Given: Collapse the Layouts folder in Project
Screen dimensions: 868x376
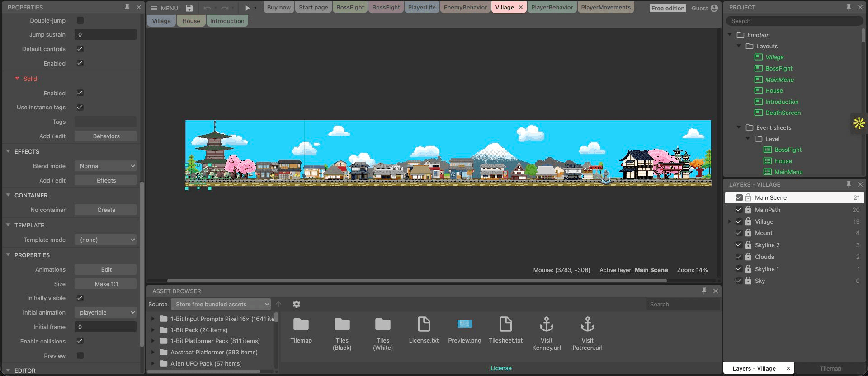Looking at the screenshot, I should (739, 46).
